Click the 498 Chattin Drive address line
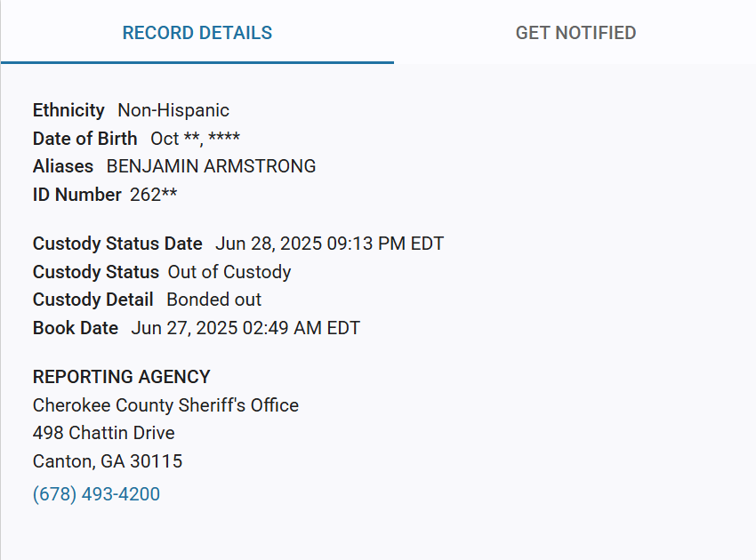The image size is (756, 560). [x=103, y=433]
